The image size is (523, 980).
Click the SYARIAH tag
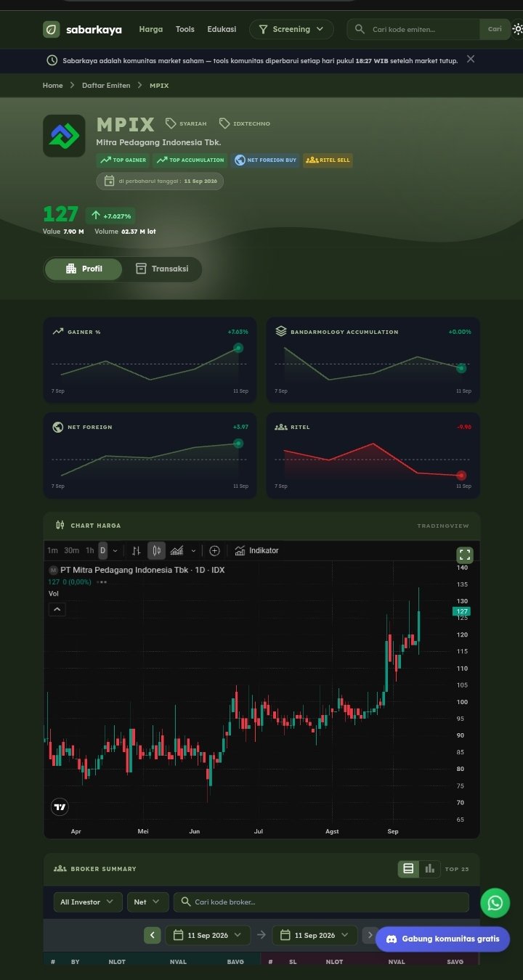point(186,123)
